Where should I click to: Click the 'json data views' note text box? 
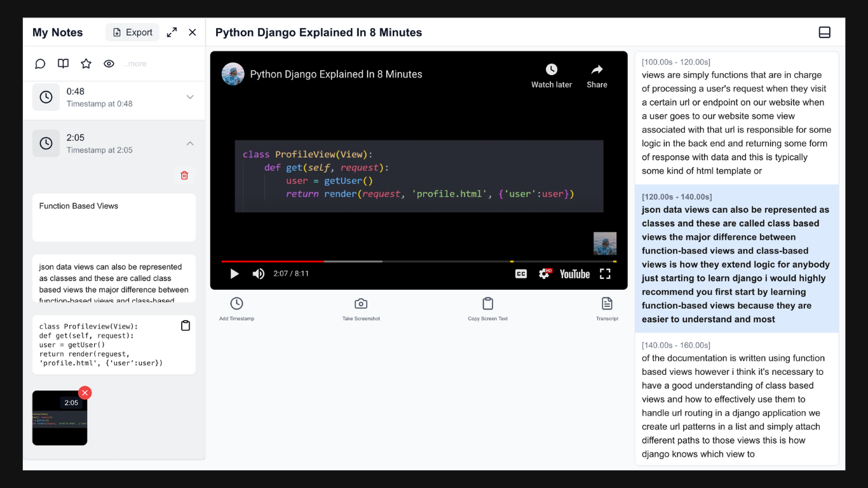114,278
